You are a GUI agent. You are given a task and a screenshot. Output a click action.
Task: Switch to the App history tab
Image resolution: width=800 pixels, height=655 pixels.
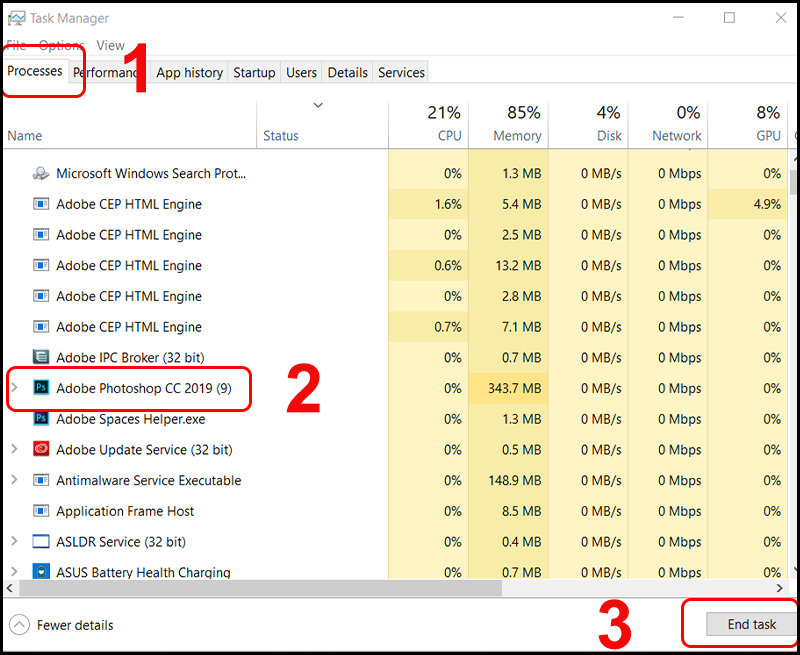coord(189,72)
